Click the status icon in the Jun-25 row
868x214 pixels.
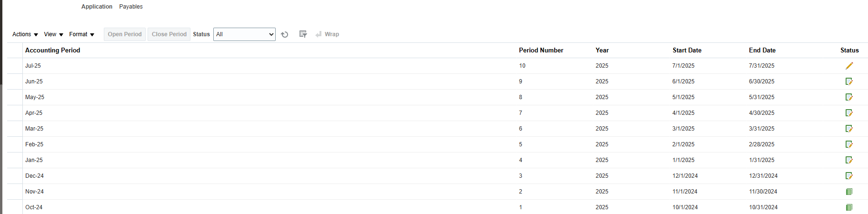pos(849,82)
